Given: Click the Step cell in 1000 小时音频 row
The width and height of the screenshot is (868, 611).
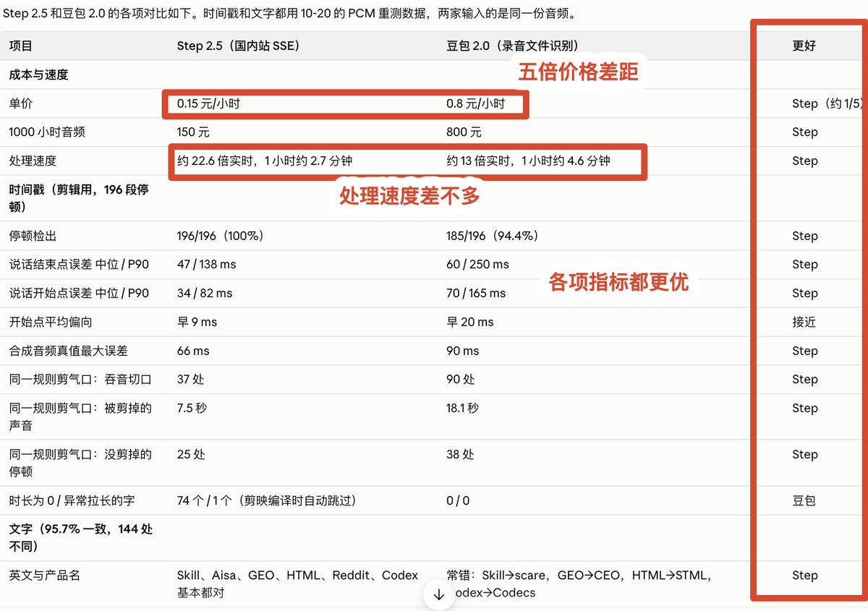Looking at the screenshot, I should [x=804, y=132].
